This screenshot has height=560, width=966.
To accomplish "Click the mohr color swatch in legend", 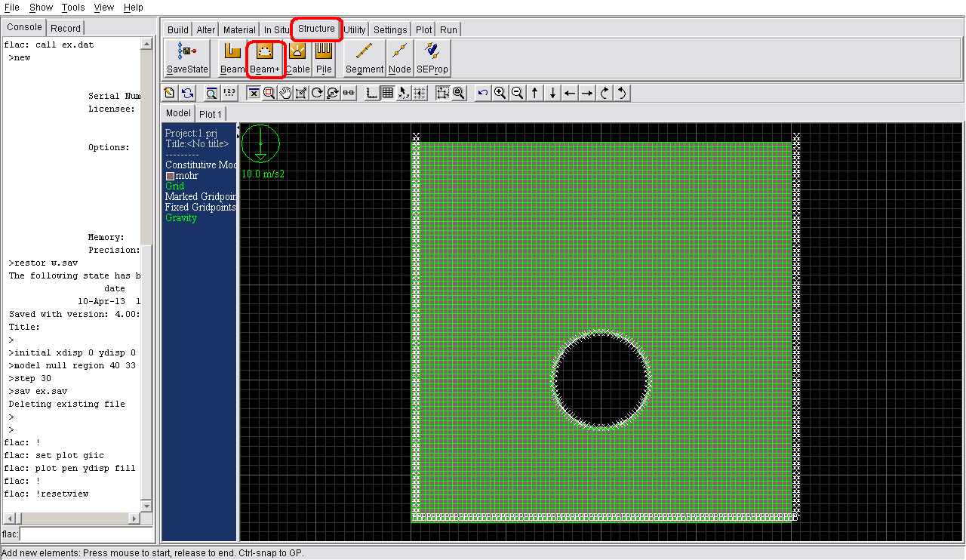I will (x=170, y=176).
